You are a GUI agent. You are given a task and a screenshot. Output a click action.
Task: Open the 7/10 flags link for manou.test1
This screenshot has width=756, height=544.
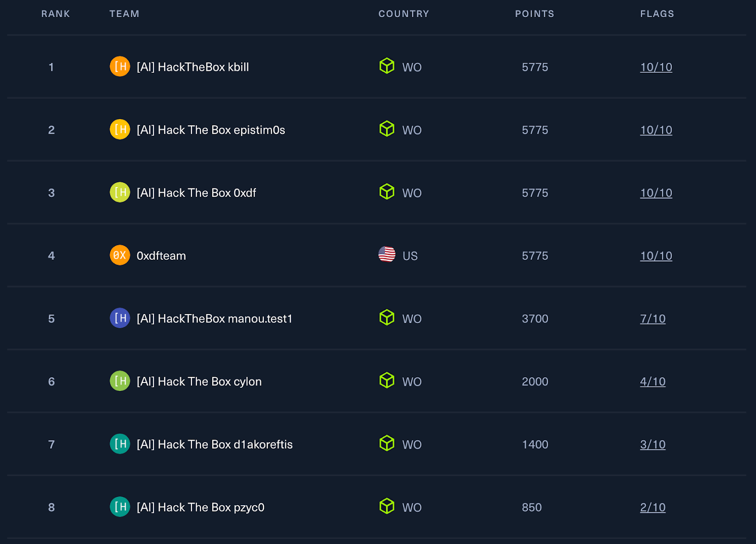point(653,319)
